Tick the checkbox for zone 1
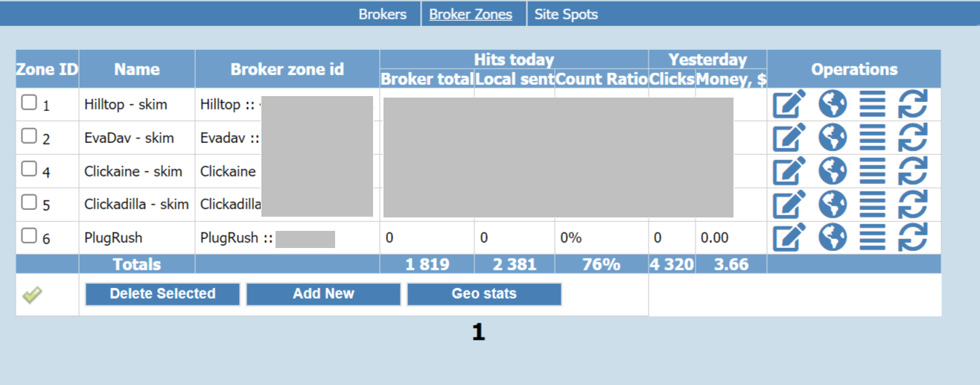The width and height of the screenshot is (980, 385). (29, 103)
